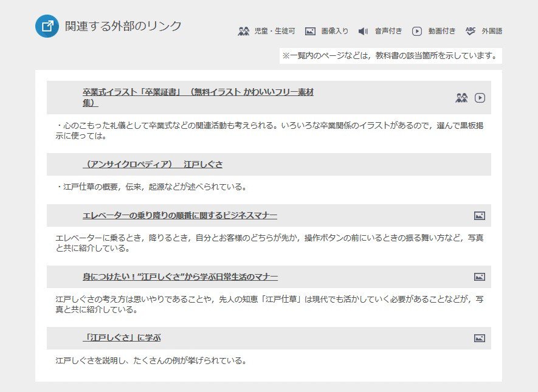Click the video icon in 卒業式イラスト row
This screenshot has width=538, height=392.
[480, 98]
